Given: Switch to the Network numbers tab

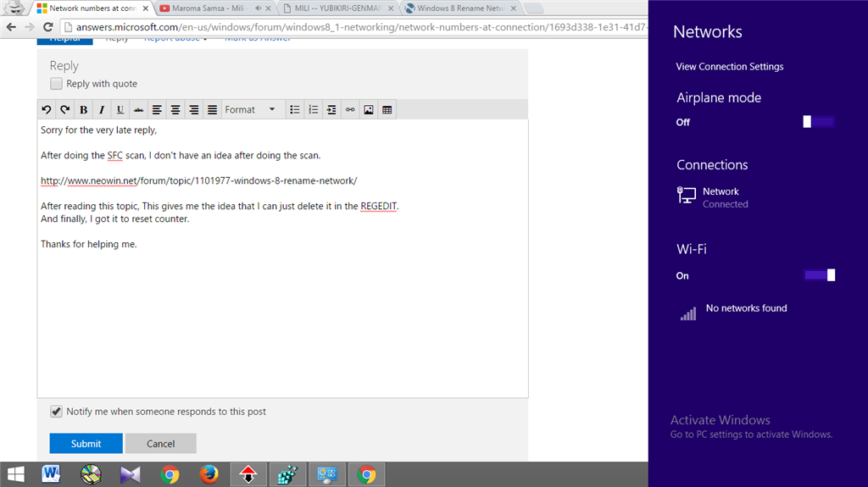Looking at the screenshot, I should tap(92, 8).
